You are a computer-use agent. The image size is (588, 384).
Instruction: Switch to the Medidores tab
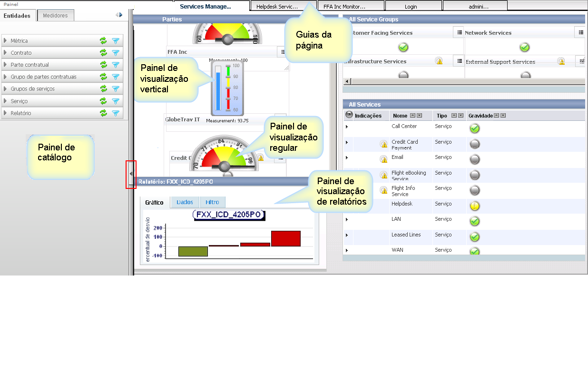pos(55,16)
